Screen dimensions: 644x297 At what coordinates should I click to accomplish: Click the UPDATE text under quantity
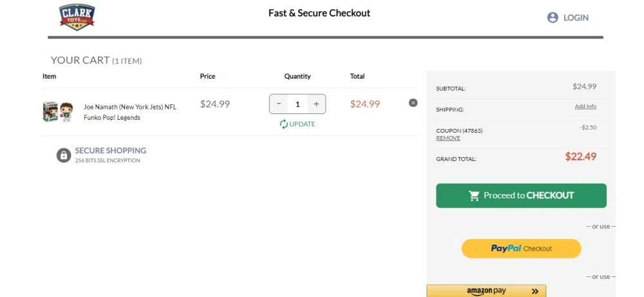click(302, 124)
